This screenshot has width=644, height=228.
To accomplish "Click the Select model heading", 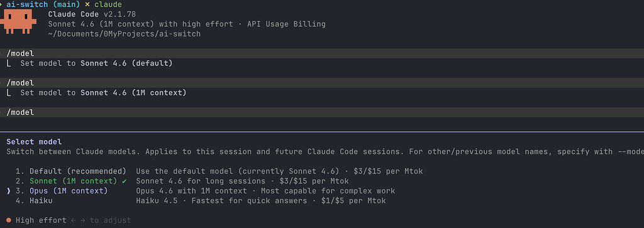I will pyautogui.click(x=34, y=142).
